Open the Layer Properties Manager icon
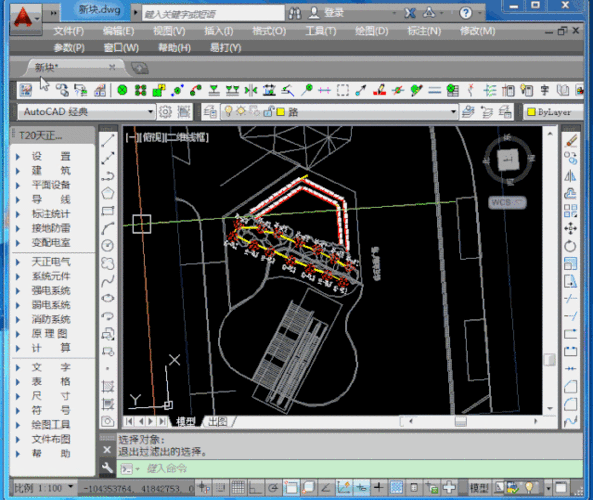This screenshot has width=593, height=500. click(x=210, y=112)
